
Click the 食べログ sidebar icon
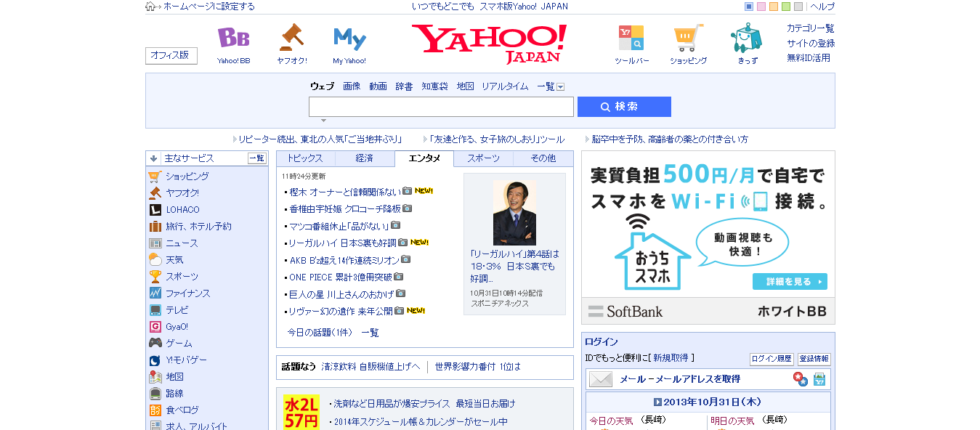155,410
